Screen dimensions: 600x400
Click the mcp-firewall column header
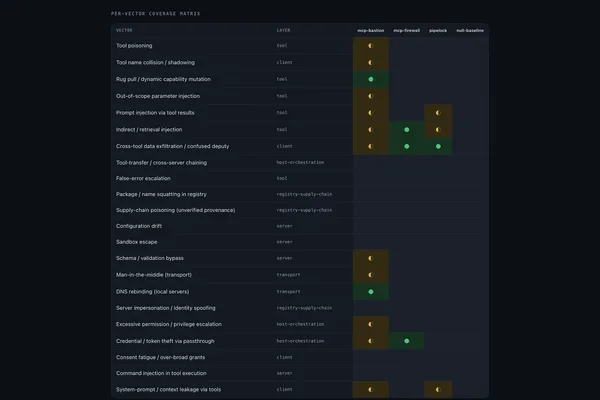coord(406,30)
